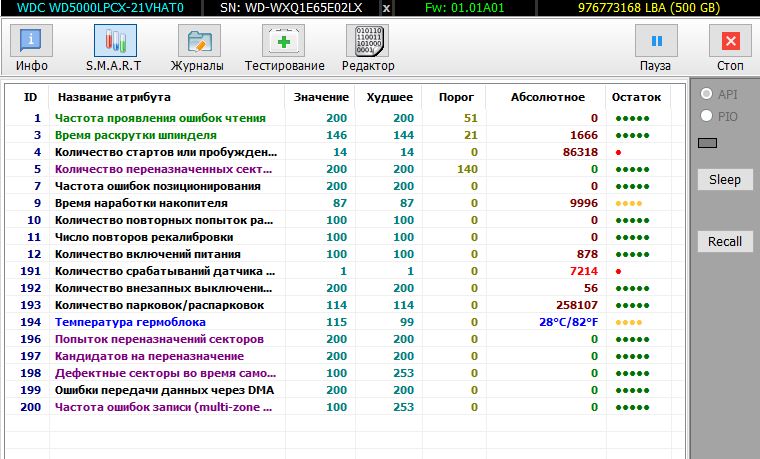The height and width of the screenshot is (459, 760).
Task: Click green health dots for attribute 193
Action: (x=633, y=305)
